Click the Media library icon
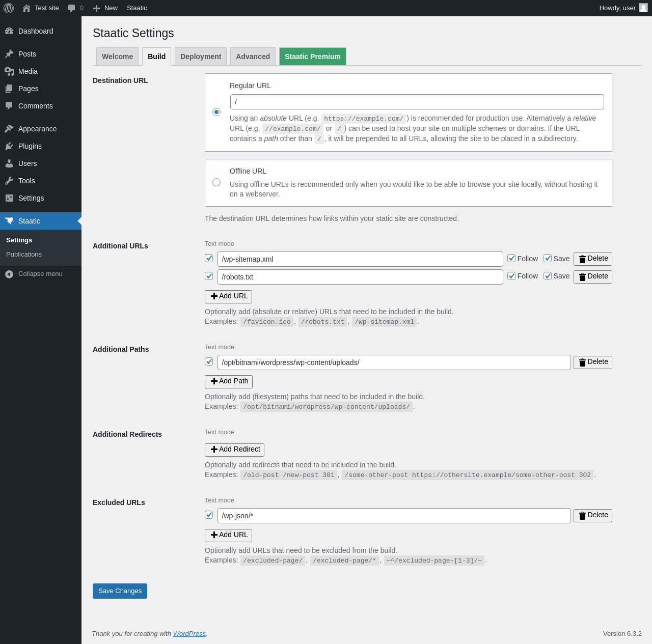This screenshot has height=644, width=652. pos(9,71)
